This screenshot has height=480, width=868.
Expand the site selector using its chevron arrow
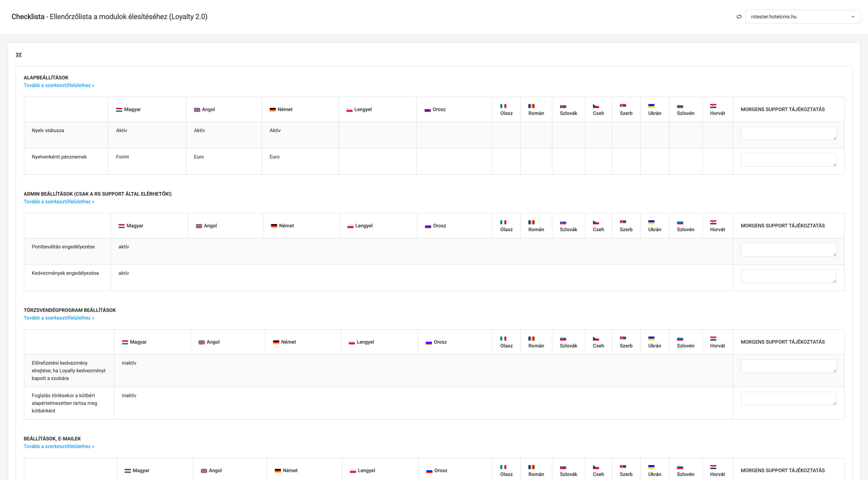[x=853, y=17]
